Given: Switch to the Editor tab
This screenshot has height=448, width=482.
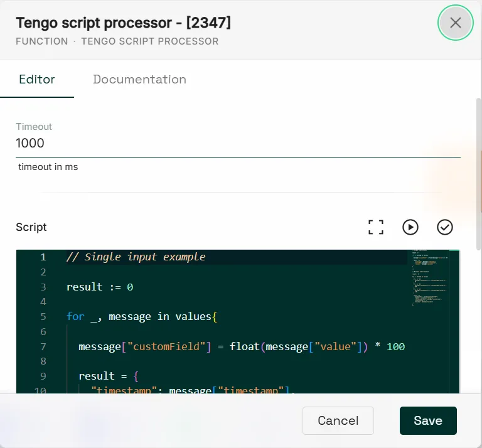Looking at the screenshot, I should tap(37, 79).
